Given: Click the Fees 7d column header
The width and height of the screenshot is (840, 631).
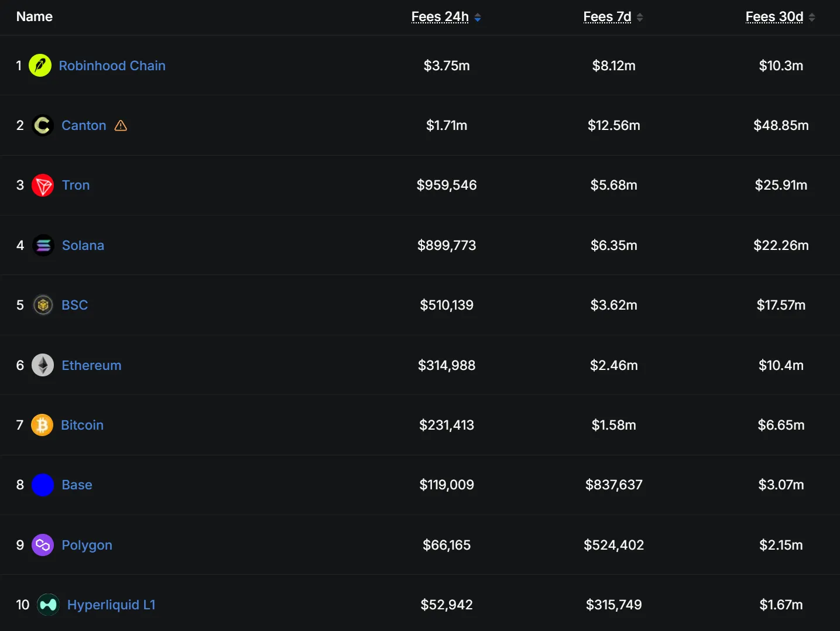Looking at the screenshot, I should [608, 17].
